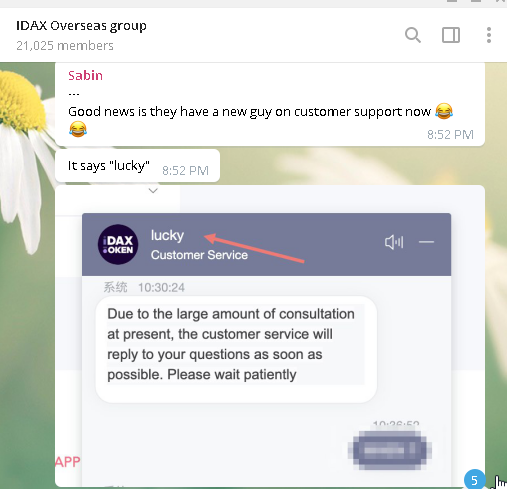Select the 'It says "lucky"' message bubble
Viewport: 507px width, 489px height.
137,166
